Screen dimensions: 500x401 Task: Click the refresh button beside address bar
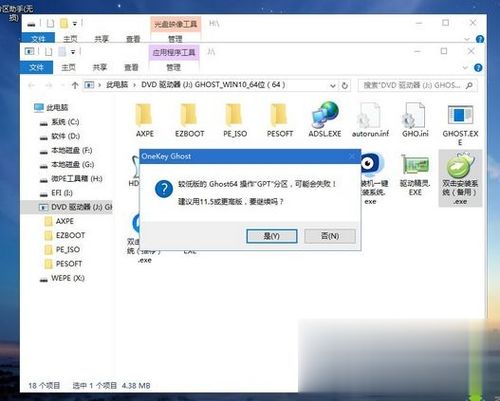[x=345, y=86]
